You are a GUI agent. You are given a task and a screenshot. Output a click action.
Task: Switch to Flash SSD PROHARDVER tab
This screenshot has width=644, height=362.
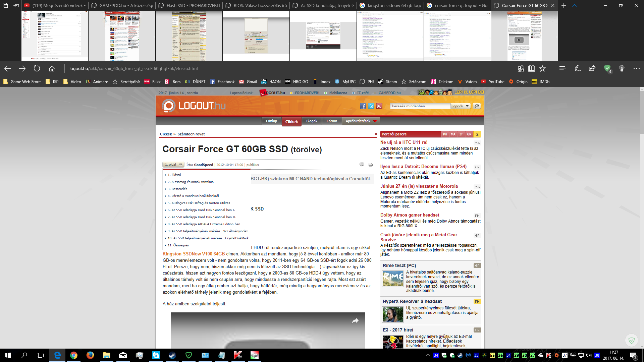pyautogui.click(x=189, y=5)
